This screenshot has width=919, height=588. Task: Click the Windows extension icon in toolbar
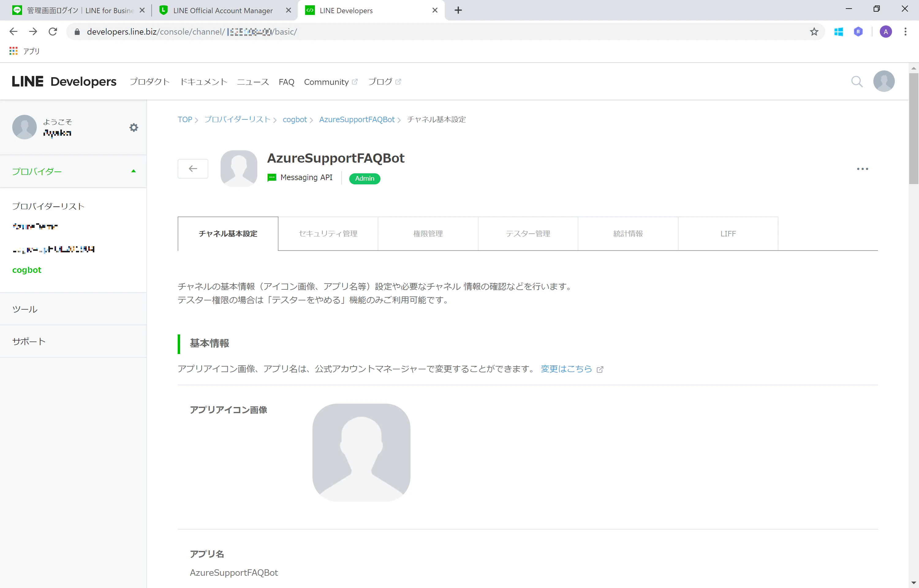tap(838, 32)
